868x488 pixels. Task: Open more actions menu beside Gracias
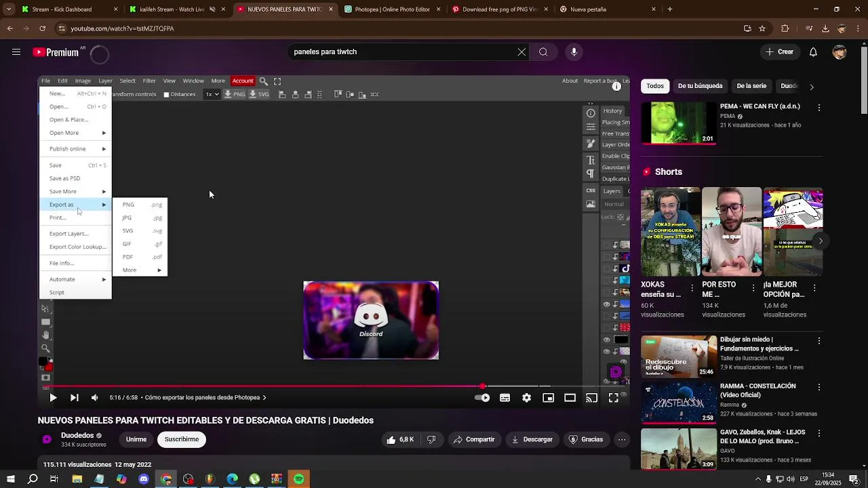tap(622, 440)
